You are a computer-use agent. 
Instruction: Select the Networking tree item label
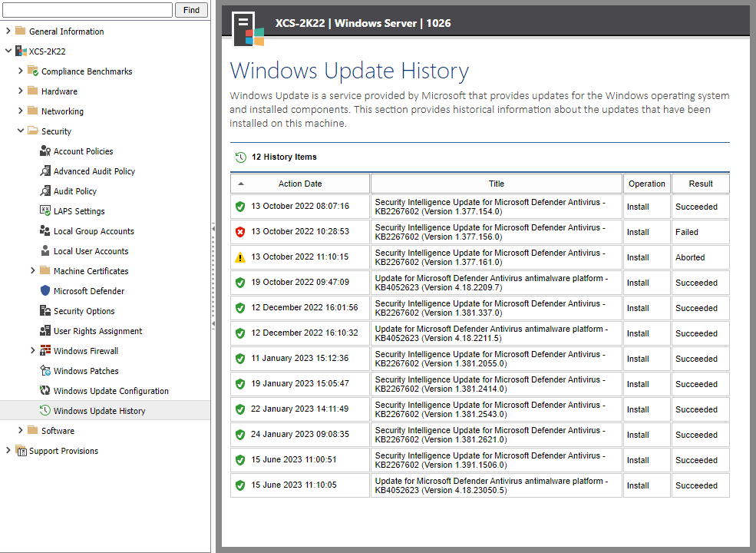point(62,111)
